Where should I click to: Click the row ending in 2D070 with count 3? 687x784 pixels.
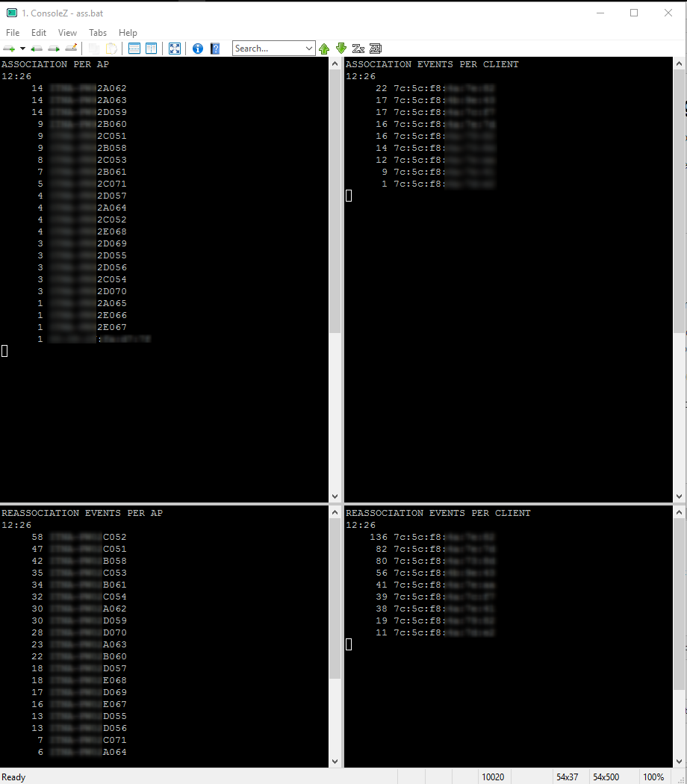coord(82,291)
